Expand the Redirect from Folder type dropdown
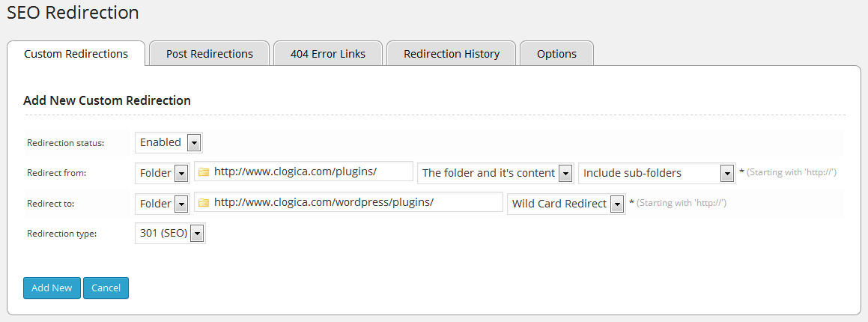Viewport: 868px width, 322px height. click(163, 173)
